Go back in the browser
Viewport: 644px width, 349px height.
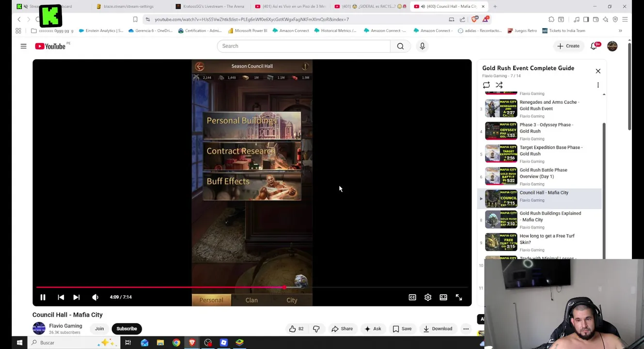pyautogui.click(x=19, y=19)
